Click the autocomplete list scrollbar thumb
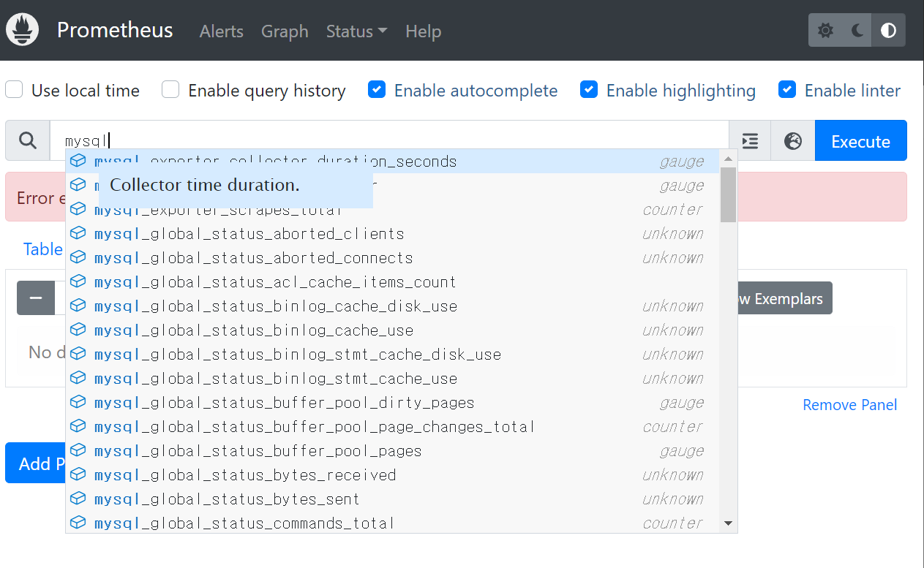924x568 pixels. coord(728,194)
